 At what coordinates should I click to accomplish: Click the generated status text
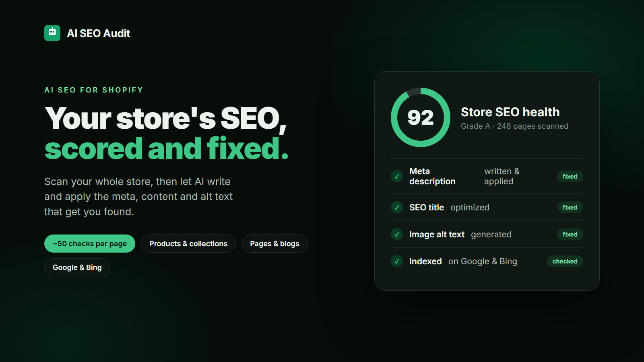[x=491, y=234]
